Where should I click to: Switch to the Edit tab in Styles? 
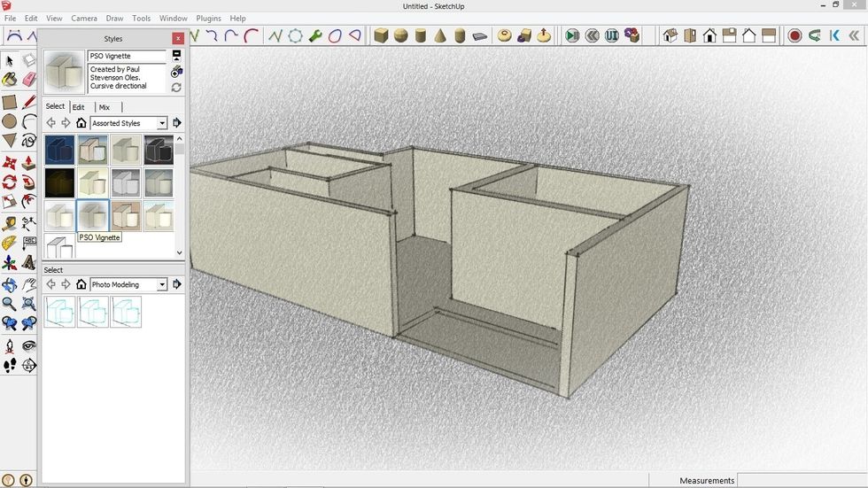tap(79, 107)
